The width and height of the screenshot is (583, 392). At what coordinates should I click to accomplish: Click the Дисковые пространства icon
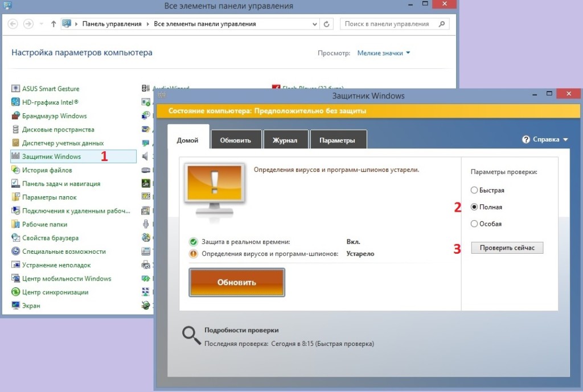click(x=15, y=129)
